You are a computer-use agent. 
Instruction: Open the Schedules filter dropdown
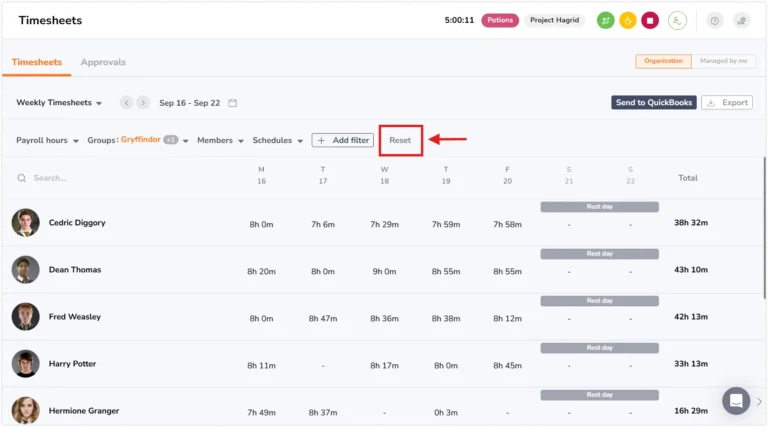point(278,141)
